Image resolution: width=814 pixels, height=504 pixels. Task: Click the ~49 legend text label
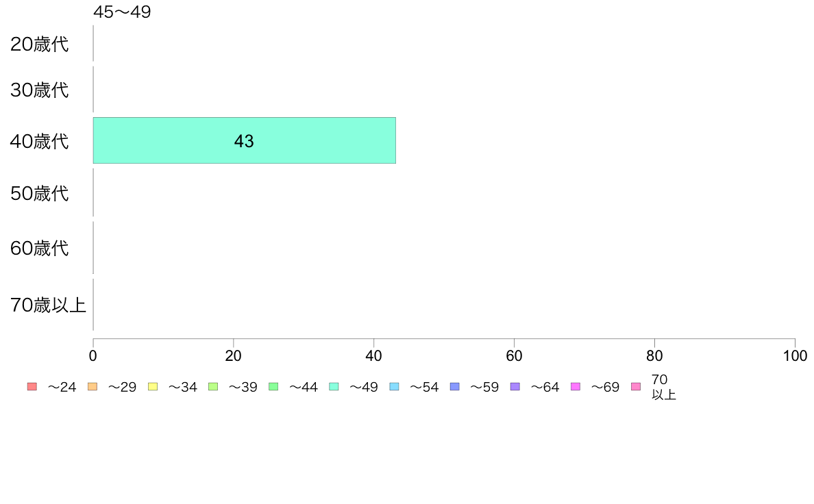[363, 387]
